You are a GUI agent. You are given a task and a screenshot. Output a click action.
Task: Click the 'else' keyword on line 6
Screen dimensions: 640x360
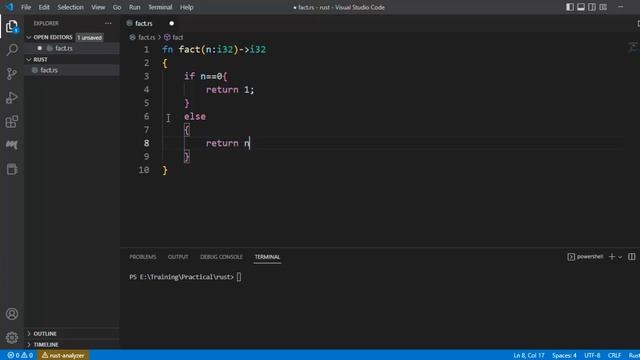click(x=195, y=117)
